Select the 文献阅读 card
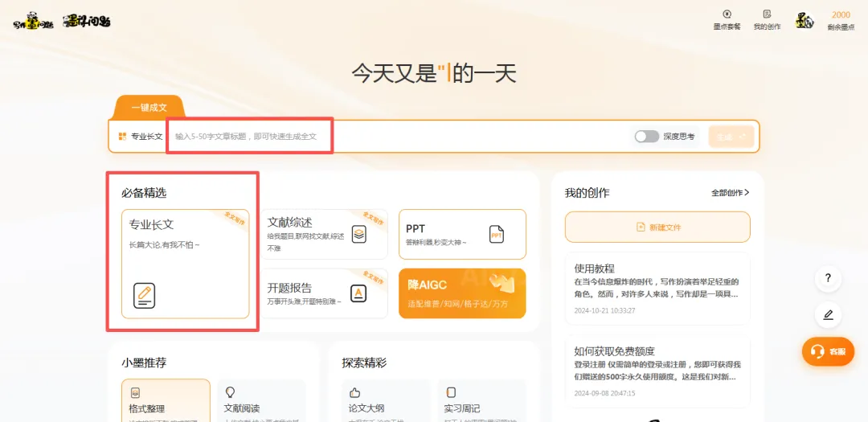Viewport: 868px width, 422px height. (261, 400)
